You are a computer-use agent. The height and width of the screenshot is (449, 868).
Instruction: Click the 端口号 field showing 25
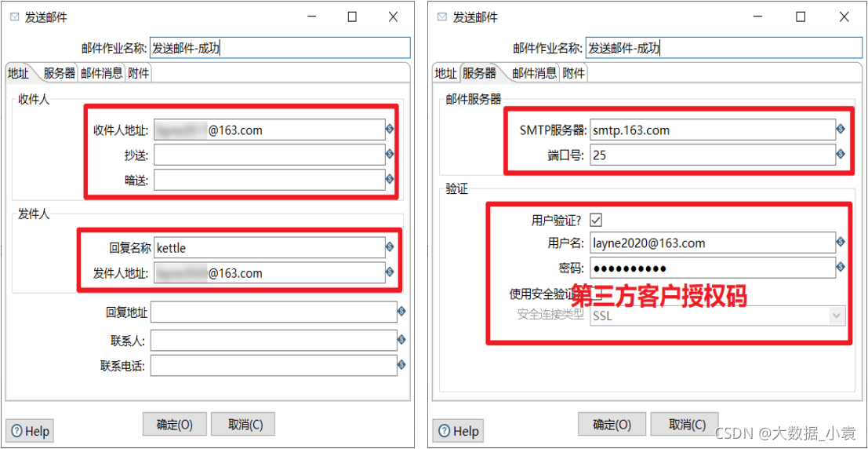tap(713, 155)
